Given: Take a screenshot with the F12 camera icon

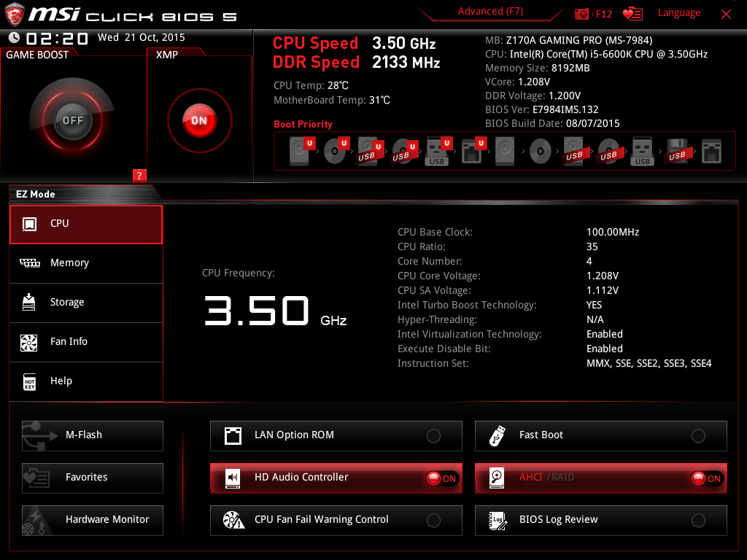Looking at the screenshot, I should [581, 14].
